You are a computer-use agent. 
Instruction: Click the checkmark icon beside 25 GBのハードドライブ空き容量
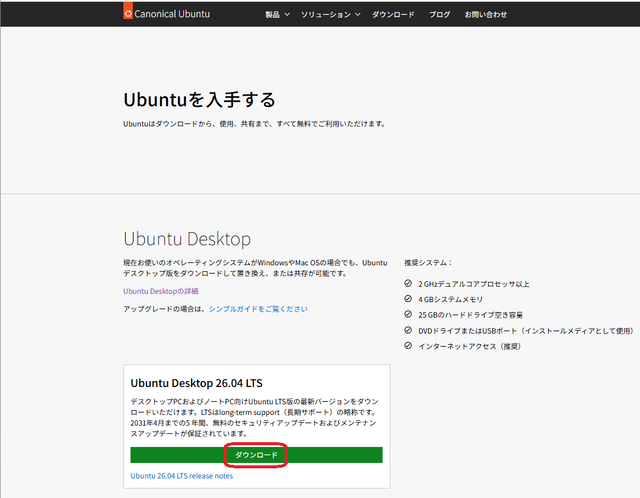[408, 314]
